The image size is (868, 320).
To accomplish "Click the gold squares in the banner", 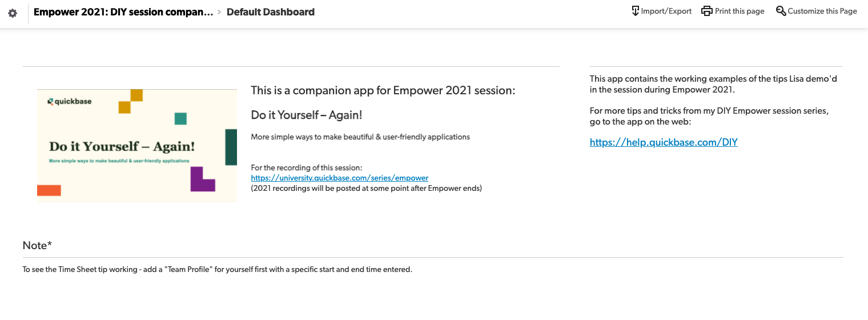I will click(130, 101).
